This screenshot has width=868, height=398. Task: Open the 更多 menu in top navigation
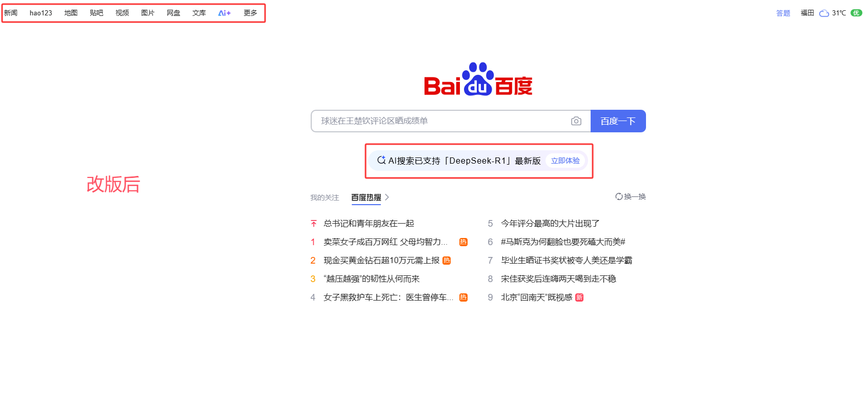tap(250, 13)
